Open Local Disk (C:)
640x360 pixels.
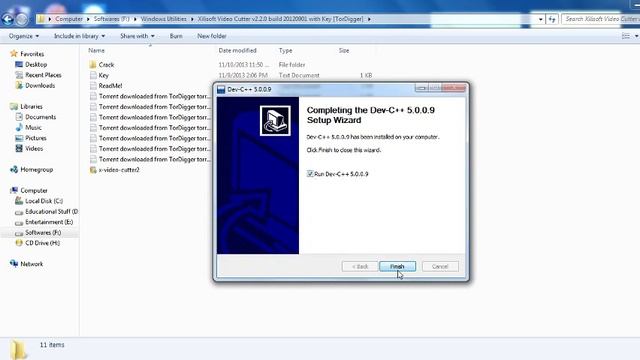(44, 201)
